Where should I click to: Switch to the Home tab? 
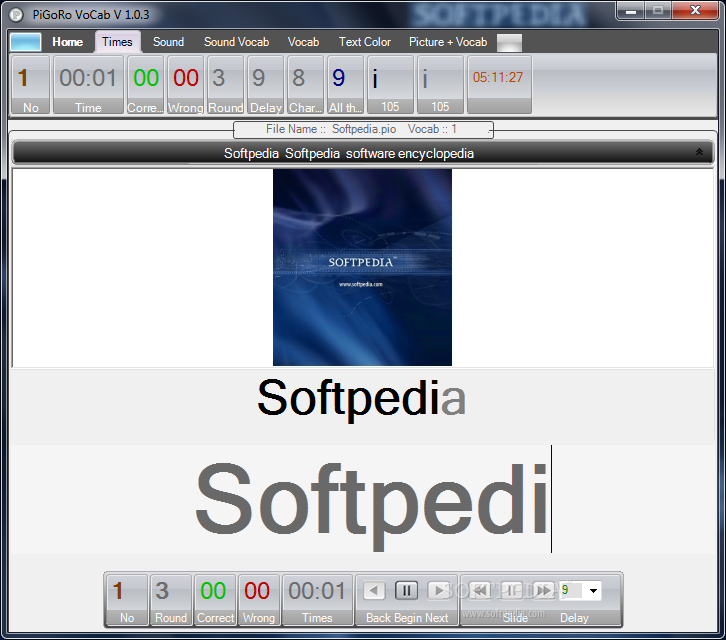pyautogui.click(x=68, y=42)
